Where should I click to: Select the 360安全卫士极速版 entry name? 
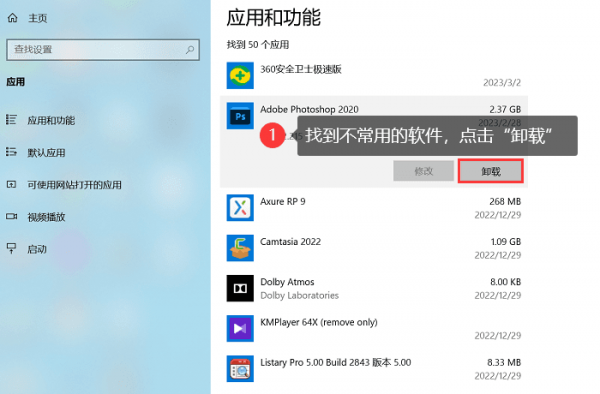tap(300, 69)
